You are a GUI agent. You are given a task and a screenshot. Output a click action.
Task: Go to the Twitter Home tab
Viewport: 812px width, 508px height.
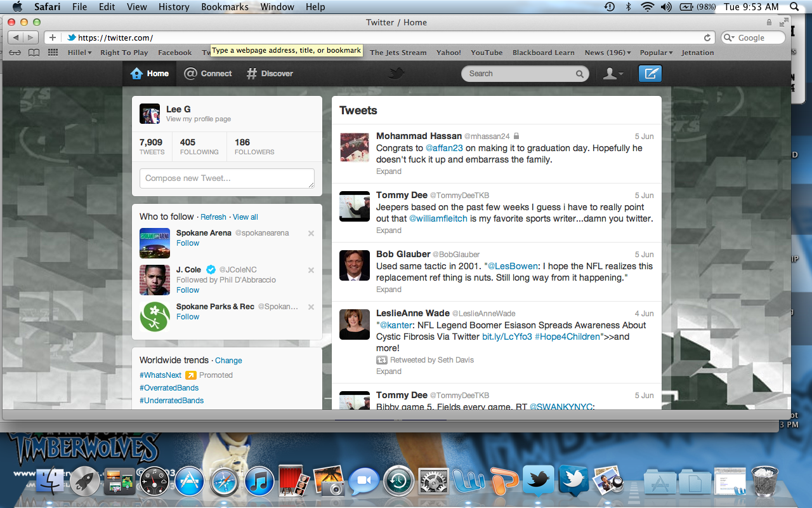[150, 74]
